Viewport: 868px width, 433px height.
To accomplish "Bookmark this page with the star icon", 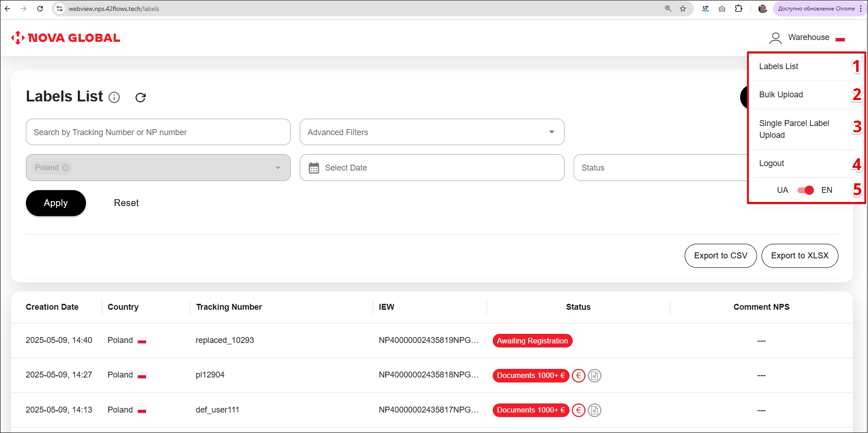I will [683, 9].
